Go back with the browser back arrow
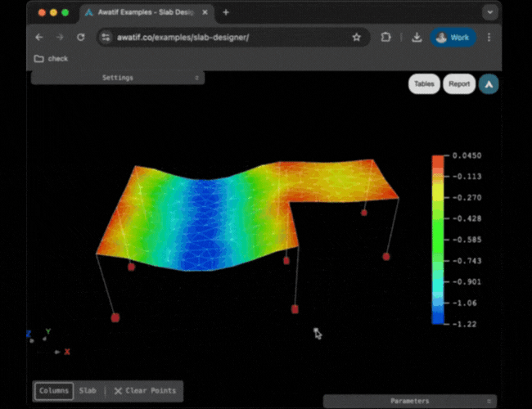The width and height of the screenshot is (532, 409). click(x=39, y=38)
